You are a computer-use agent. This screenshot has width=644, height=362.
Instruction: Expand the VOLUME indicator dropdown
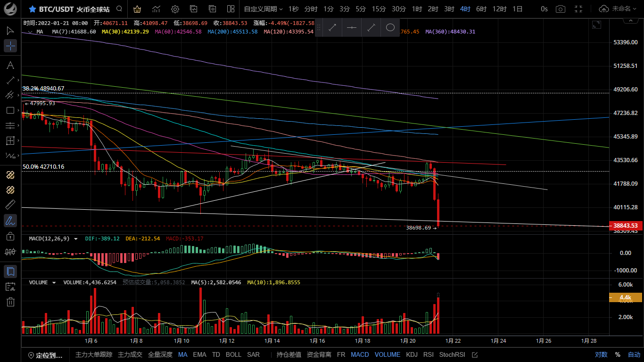[x=54, y=282]
